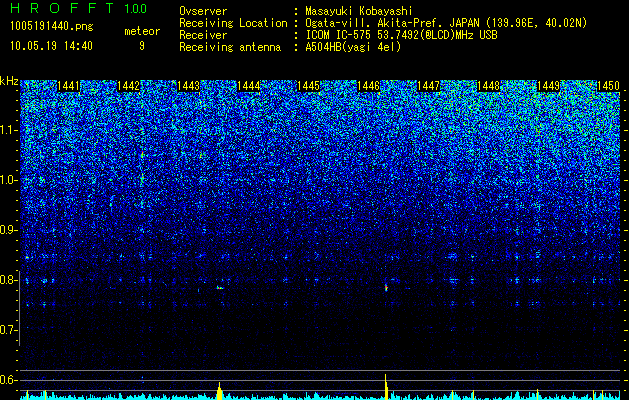Click the 1441 time marker
Viewport: 629px width, 400px height.
tap(69, 86)
